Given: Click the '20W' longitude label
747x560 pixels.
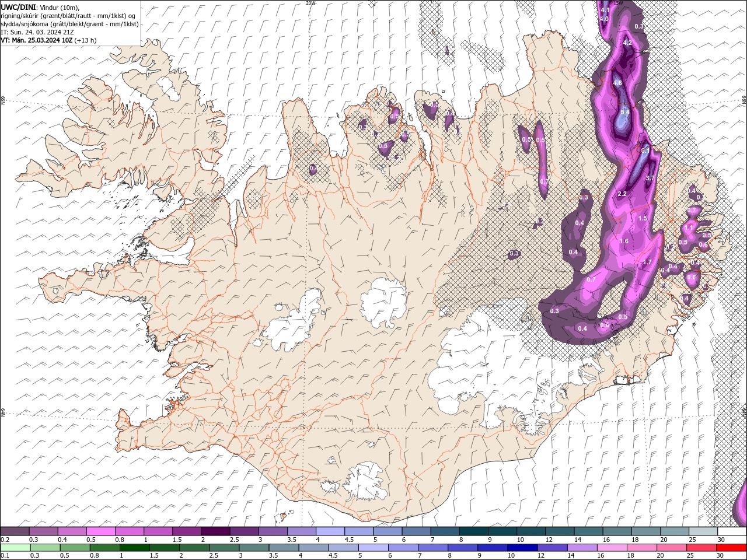Looking at the screenshot, I should 310,3.
